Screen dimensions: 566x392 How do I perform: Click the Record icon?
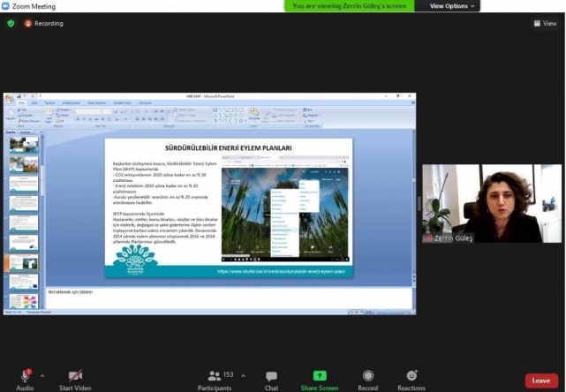point(367,379)
